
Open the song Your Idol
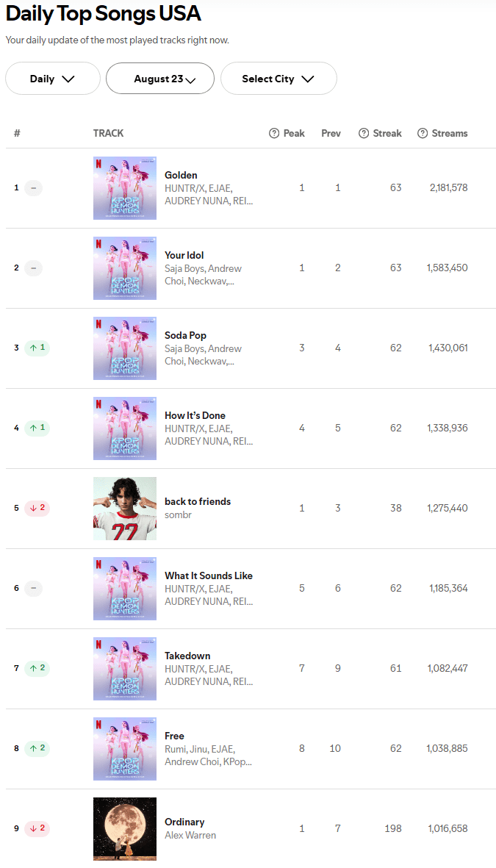(184, 255)
